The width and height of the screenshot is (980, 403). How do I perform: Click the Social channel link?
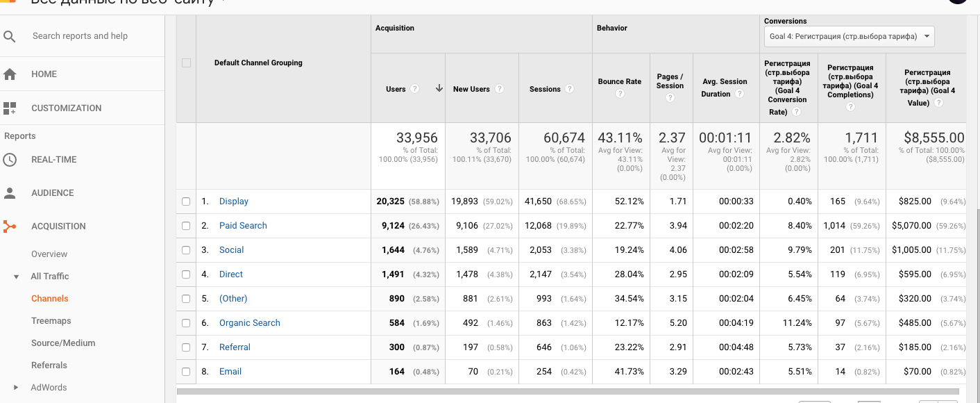coord(231,250)
